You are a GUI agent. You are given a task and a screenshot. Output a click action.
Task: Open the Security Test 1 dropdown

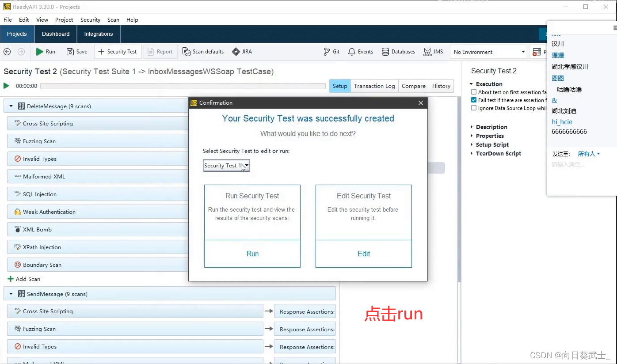coord(226,166)
